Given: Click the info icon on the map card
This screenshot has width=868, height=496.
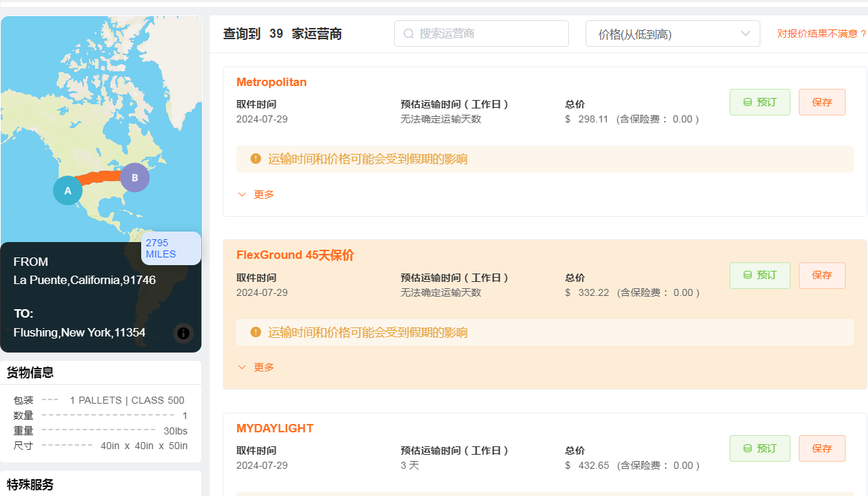Looking at the screenshot, I should [184, 333].
